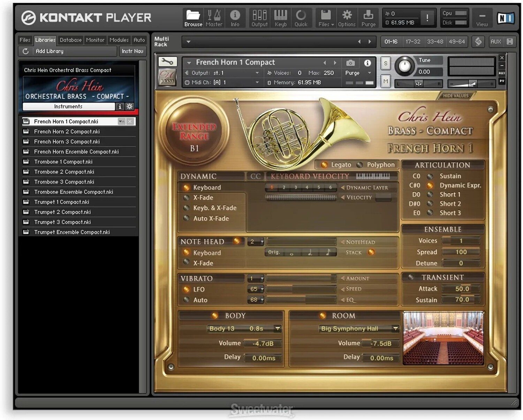Expand the Multi Rack dropdown arrow

coord(188,42)
